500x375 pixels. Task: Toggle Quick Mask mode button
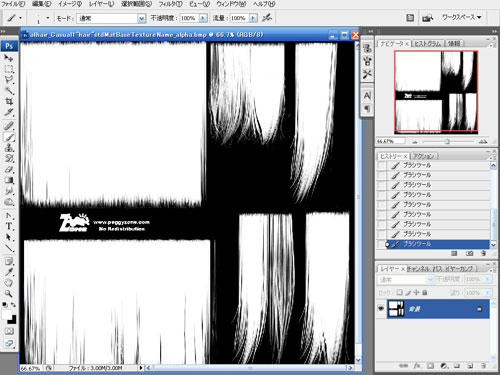pos(9,331)
